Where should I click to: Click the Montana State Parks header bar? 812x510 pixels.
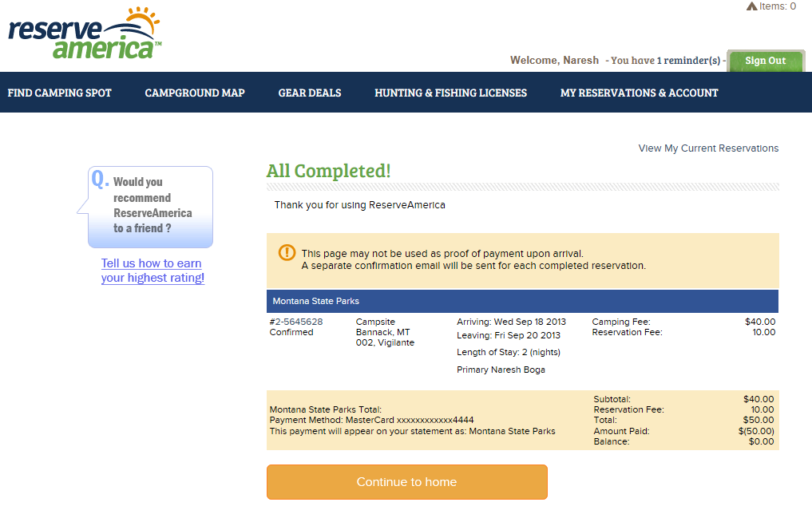(522, 301)
